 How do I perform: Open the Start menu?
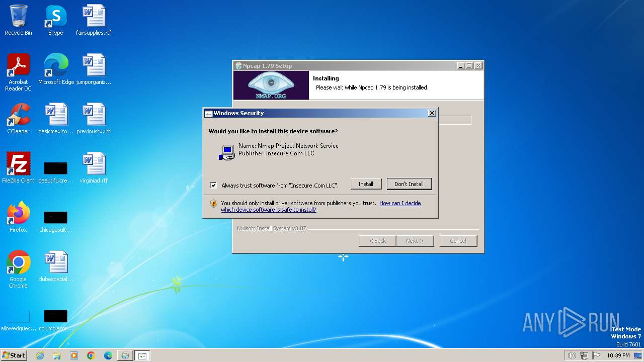pos(14,355)
